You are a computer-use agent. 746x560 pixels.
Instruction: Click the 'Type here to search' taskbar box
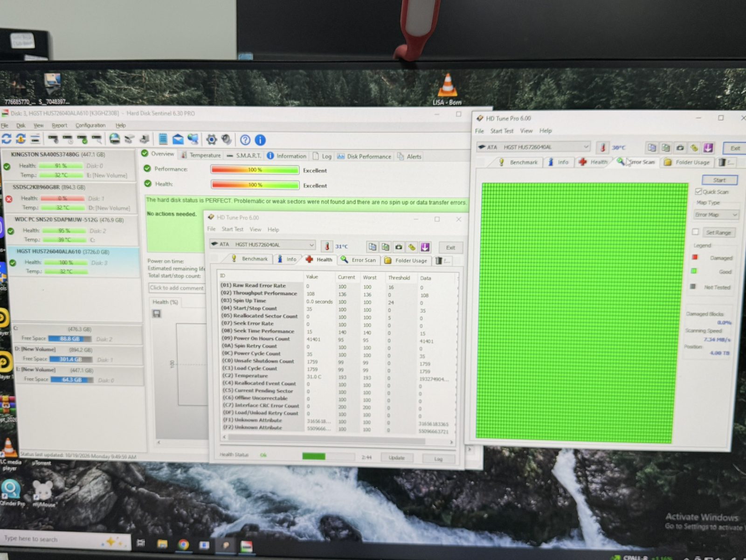65,539
